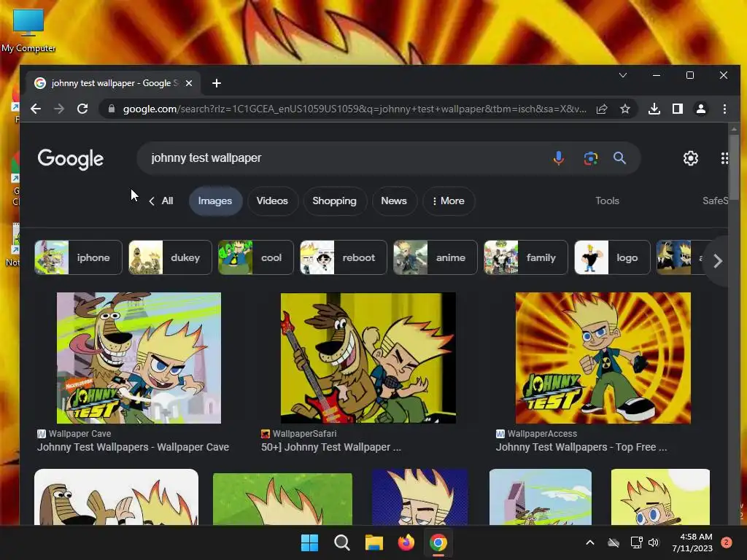
Task: Open the Chrome profile icon
Action: click(x=701, y=109)
